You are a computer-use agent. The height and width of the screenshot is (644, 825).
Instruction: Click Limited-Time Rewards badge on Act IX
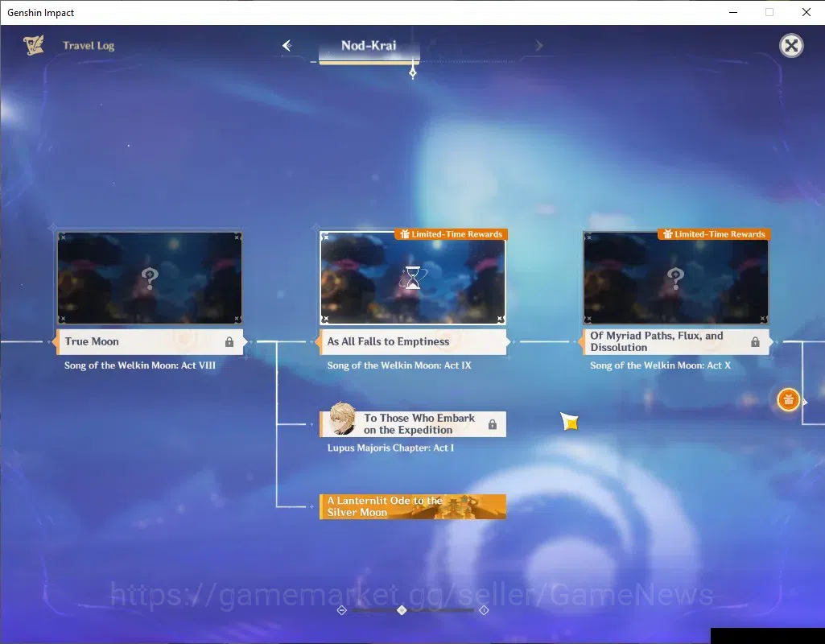451,234
